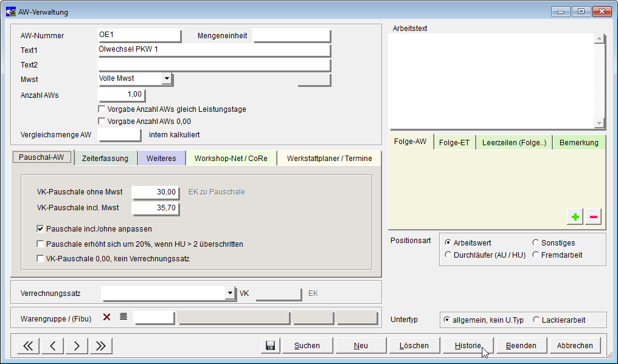Click the Mengeneinheit input field
The width and height of the screenshot is (618, 364).
pyautogui.click(x=291, y=35)
